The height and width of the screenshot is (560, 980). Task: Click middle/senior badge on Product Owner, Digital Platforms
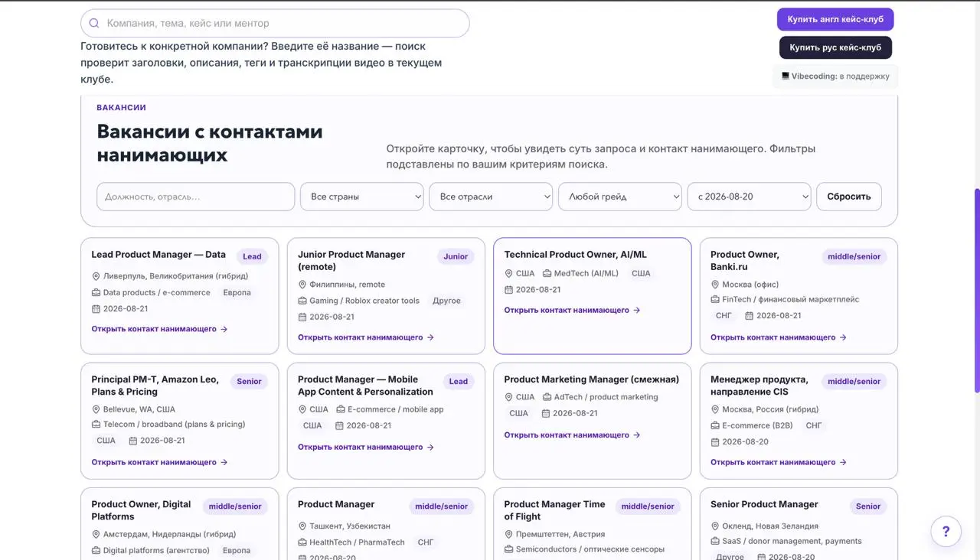tap(235, 506)
